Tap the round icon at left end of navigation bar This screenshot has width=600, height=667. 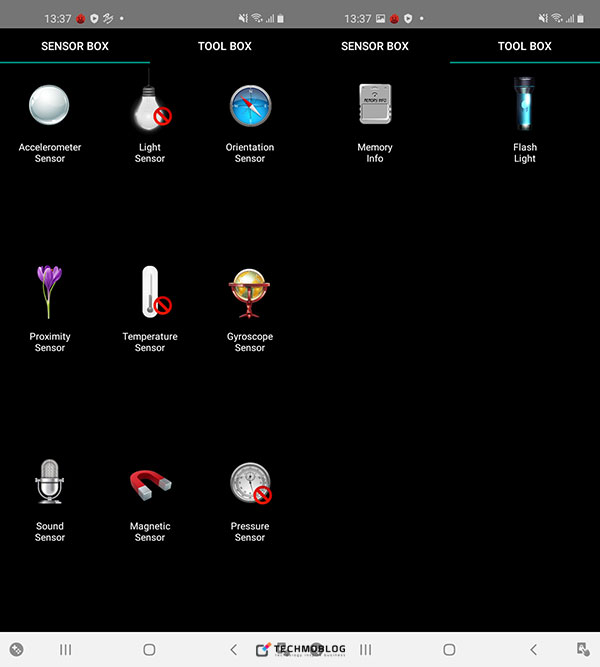pos(16,650)
